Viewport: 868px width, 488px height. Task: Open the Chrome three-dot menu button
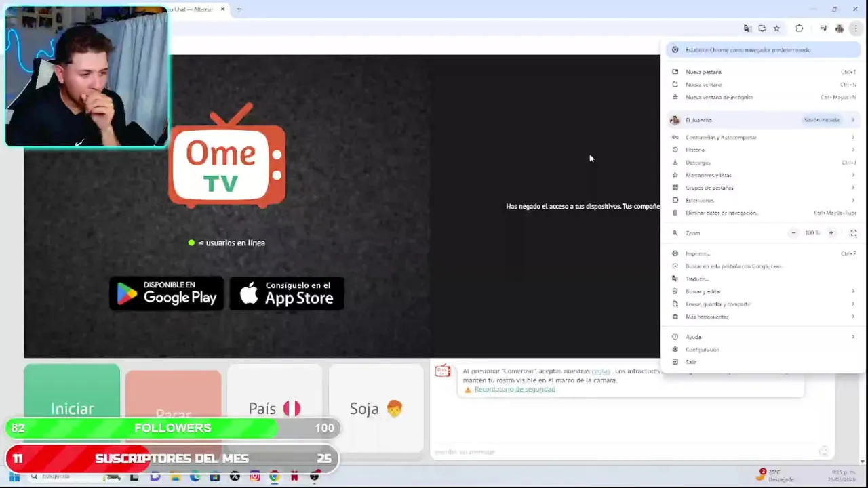pos(856,28)
